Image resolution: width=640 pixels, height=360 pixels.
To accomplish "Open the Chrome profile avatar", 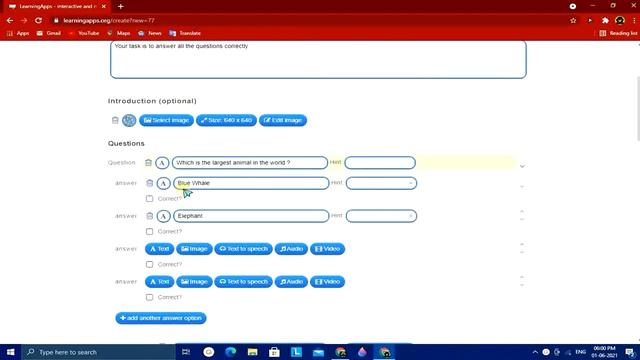I will click(620, 20).
